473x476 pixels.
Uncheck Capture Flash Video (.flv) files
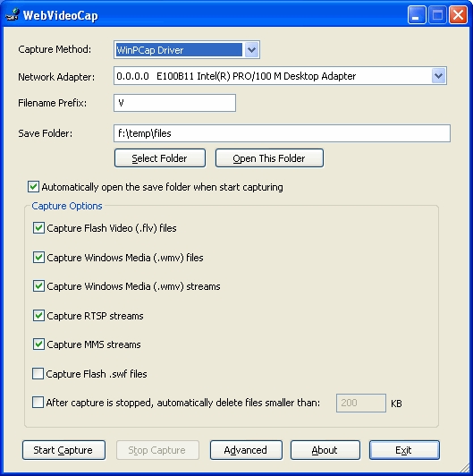(38, 228)
